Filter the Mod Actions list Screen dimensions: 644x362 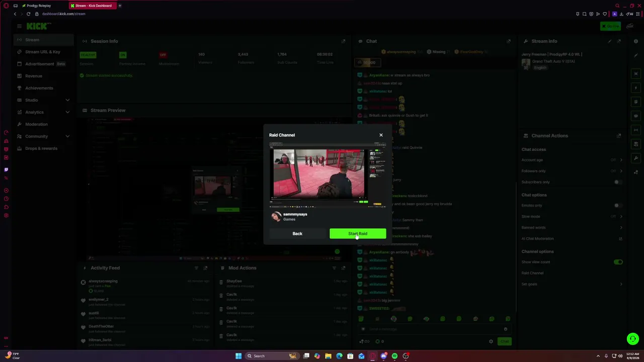[334, 268]
